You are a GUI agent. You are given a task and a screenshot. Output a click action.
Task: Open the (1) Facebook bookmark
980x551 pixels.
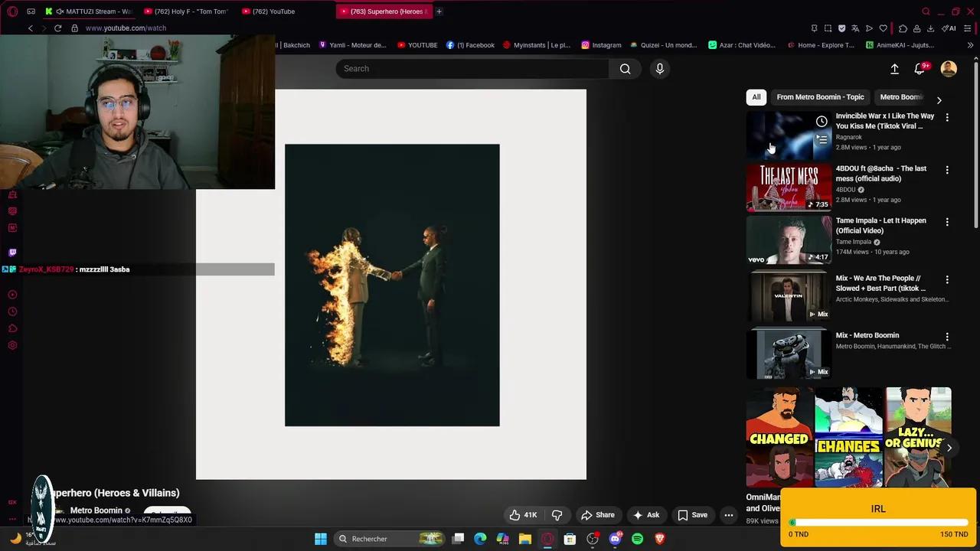pos(470,45)
